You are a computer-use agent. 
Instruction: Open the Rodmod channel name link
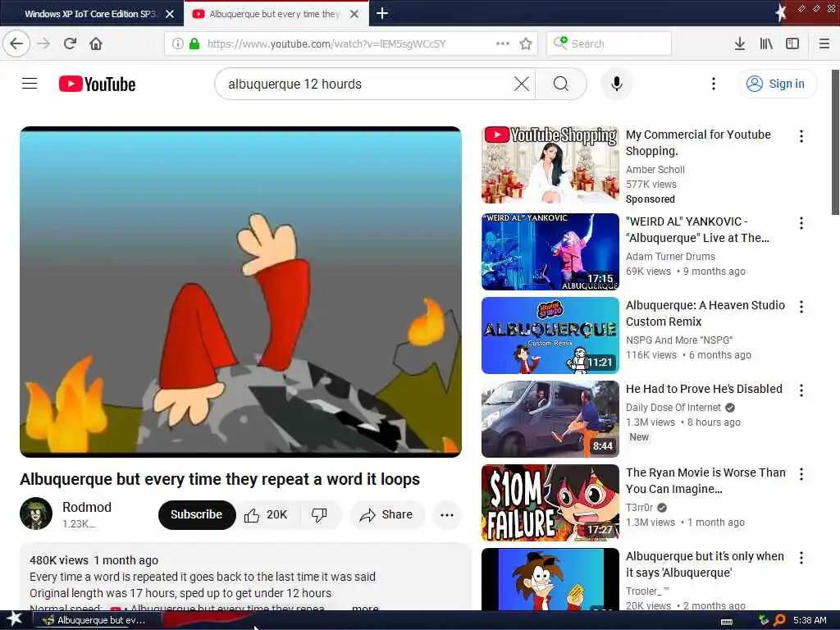tap(87, 507)
